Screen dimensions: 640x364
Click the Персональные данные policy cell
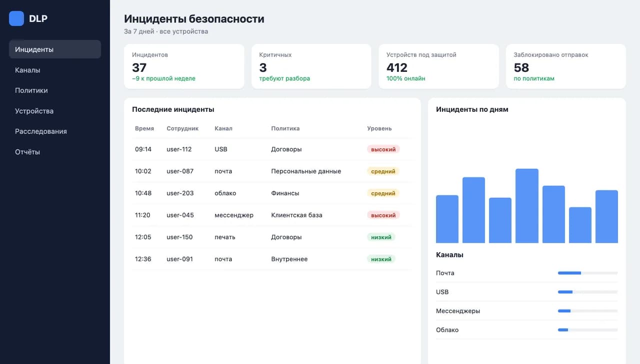[306, 171]
